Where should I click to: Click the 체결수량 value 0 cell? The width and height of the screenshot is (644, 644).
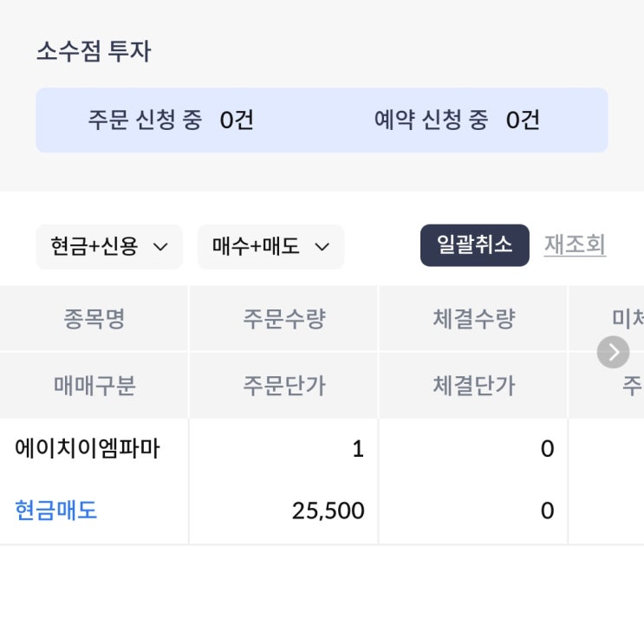pyautogui.click(x=547, y=450)
